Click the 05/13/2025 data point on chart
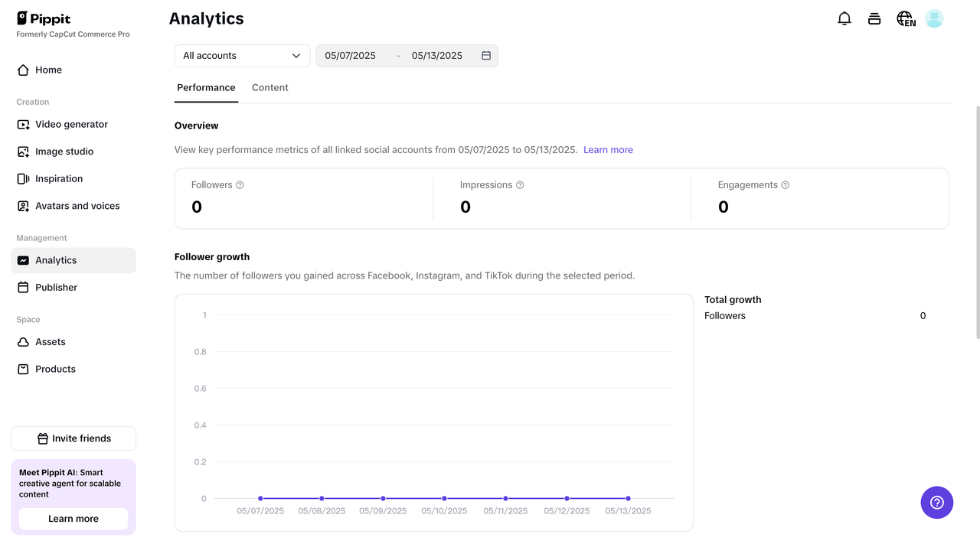980x544 pixels. tap(628, 498)
